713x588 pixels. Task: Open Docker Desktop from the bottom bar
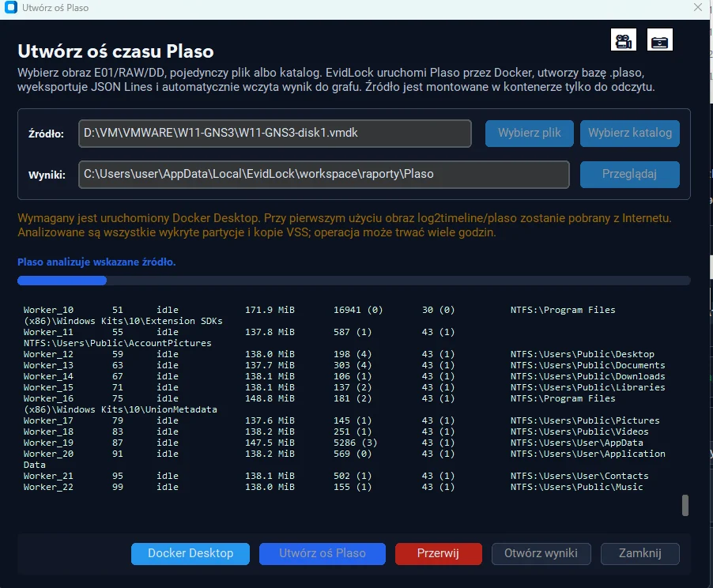191,553
